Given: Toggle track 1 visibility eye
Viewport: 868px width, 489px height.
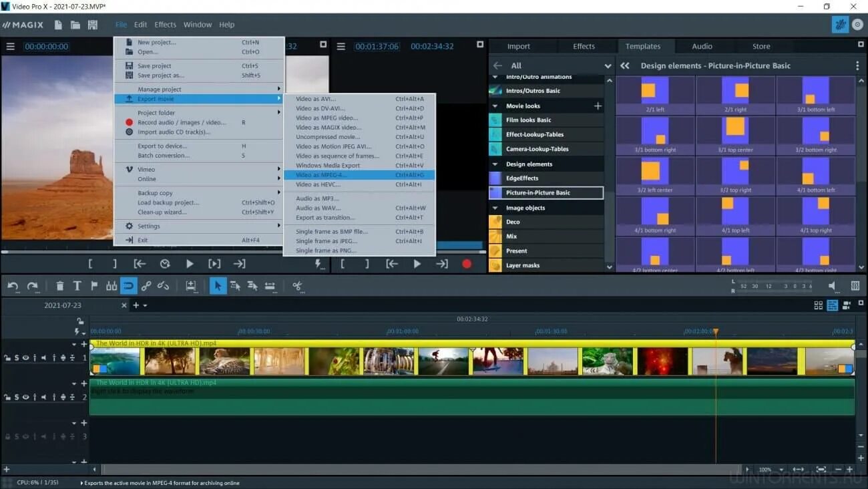Looking at the screenshot, I should click(25, 358).
